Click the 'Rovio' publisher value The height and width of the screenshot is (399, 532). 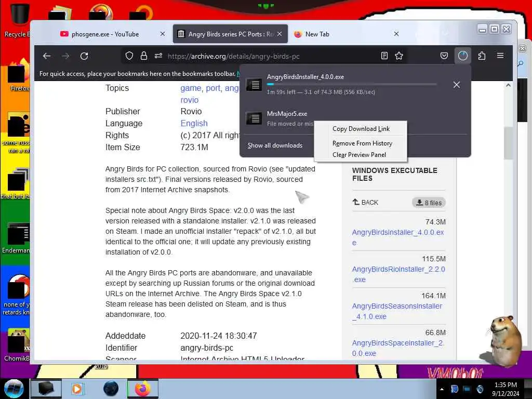[x=191, y=111]
